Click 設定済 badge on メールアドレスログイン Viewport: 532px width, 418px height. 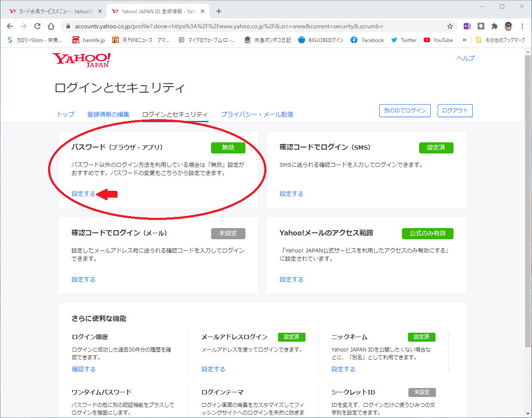coord(292,337)
